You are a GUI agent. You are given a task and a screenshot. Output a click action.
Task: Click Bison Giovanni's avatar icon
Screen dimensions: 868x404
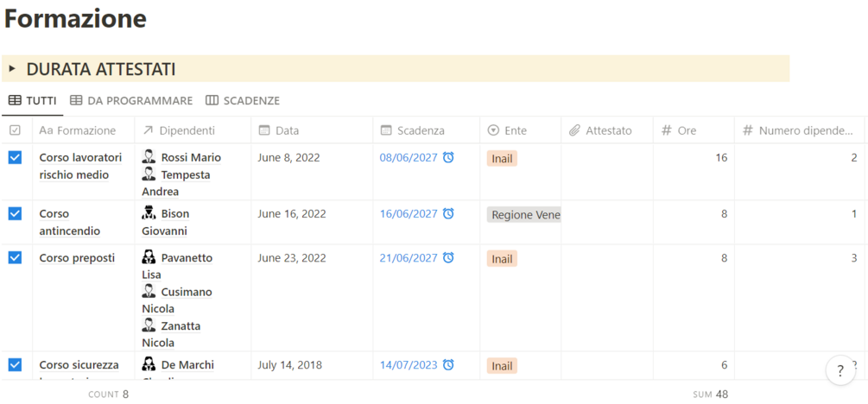149,213
